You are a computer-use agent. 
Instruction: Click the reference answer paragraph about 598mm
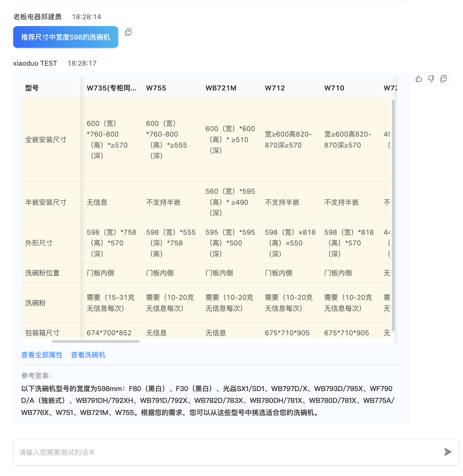tap(208, 400)
